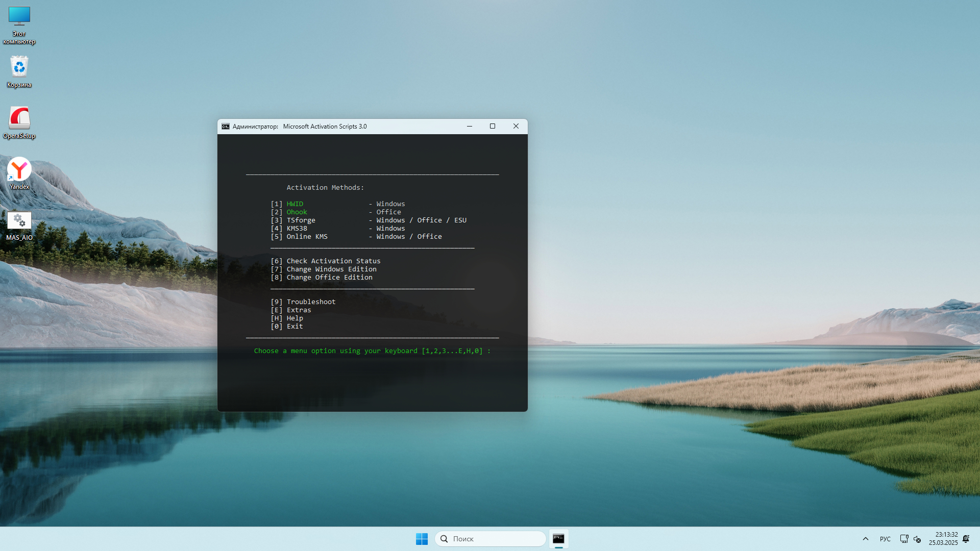This screenshot has height=551, width=980.
Task: Select the MAS_AIO script file icon
Action: [x=19, y=225]
